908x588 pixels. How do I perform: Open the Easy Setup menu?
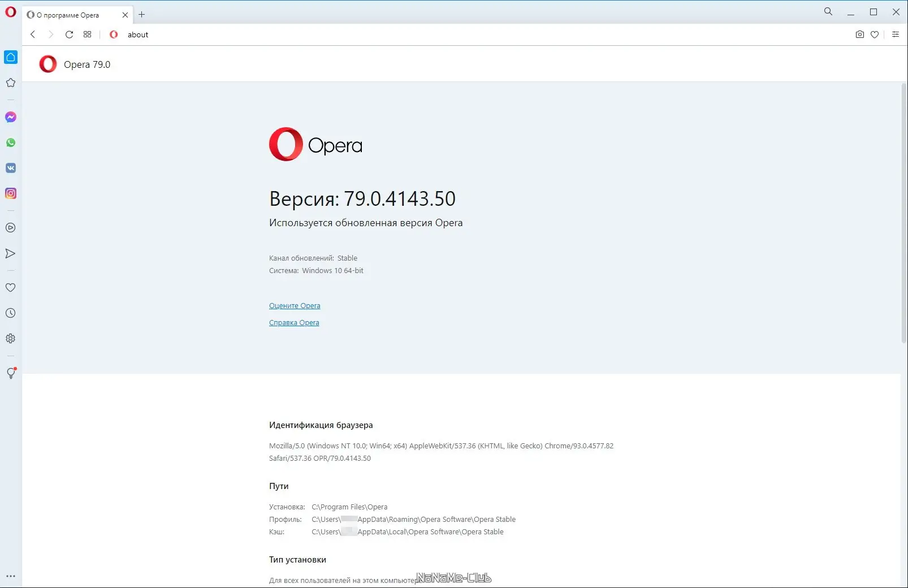pos(896,34)
